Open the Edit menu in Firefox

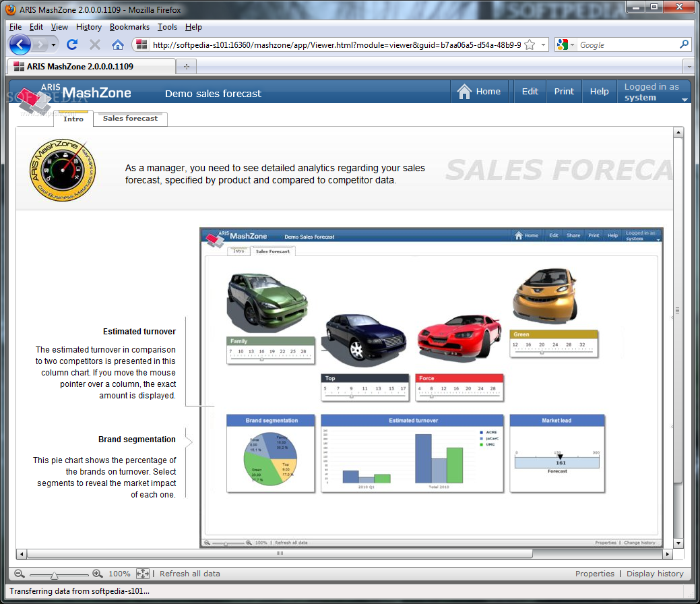click(x=36, y=27)
